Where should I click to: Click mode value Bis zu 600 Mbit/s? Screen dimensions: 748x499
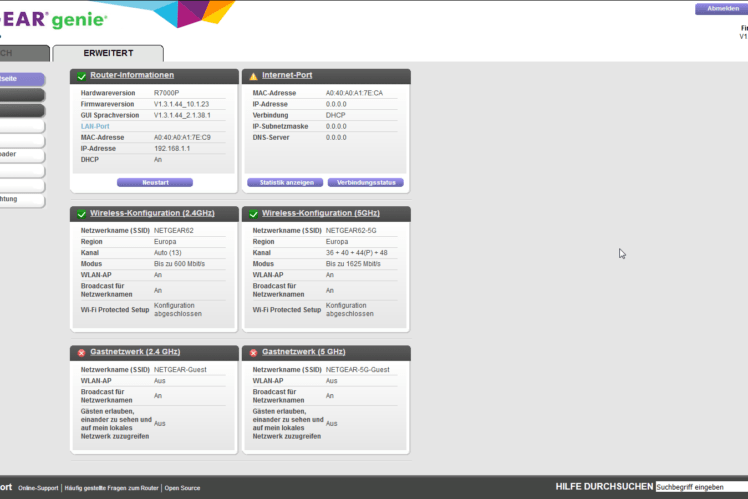tap(179, 264)
